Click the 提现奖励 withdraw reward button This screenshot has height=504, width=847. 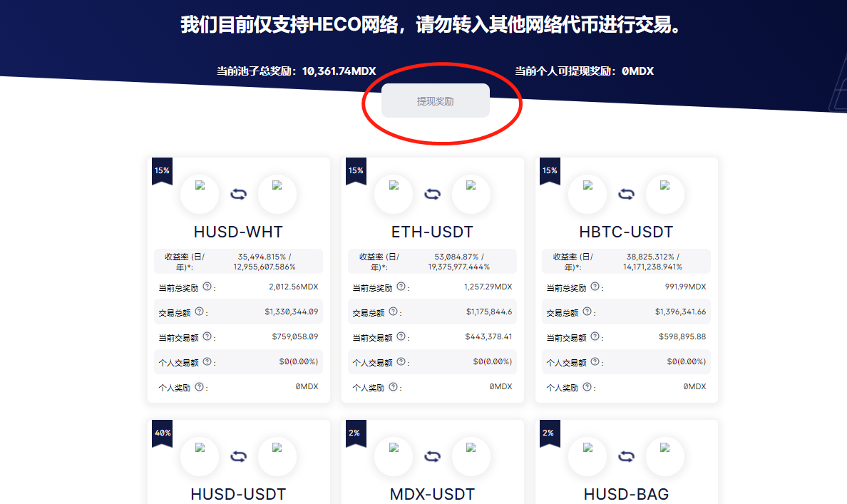pyautogui.click(x=436, y=101)
